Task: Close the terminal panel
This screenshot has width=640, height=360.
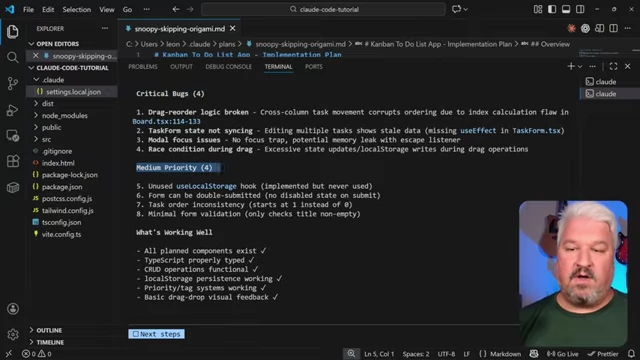Action: point(628,66)
